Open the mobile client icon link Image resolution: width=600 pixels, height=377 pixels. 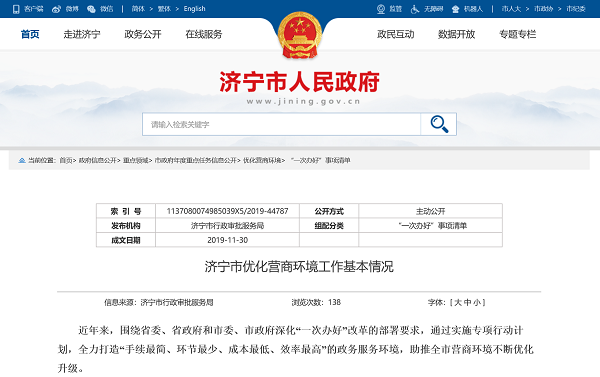tap(16, 9)
